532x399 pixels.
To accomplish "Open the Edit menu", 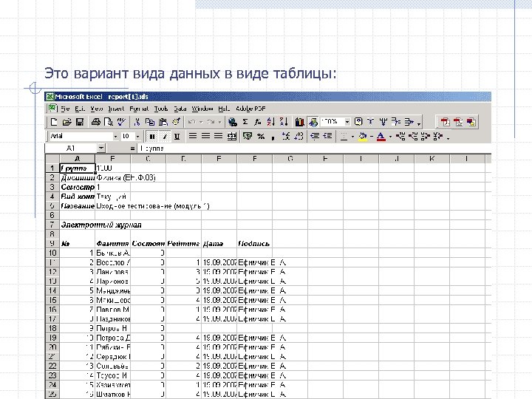I will (x=80, y=109).
